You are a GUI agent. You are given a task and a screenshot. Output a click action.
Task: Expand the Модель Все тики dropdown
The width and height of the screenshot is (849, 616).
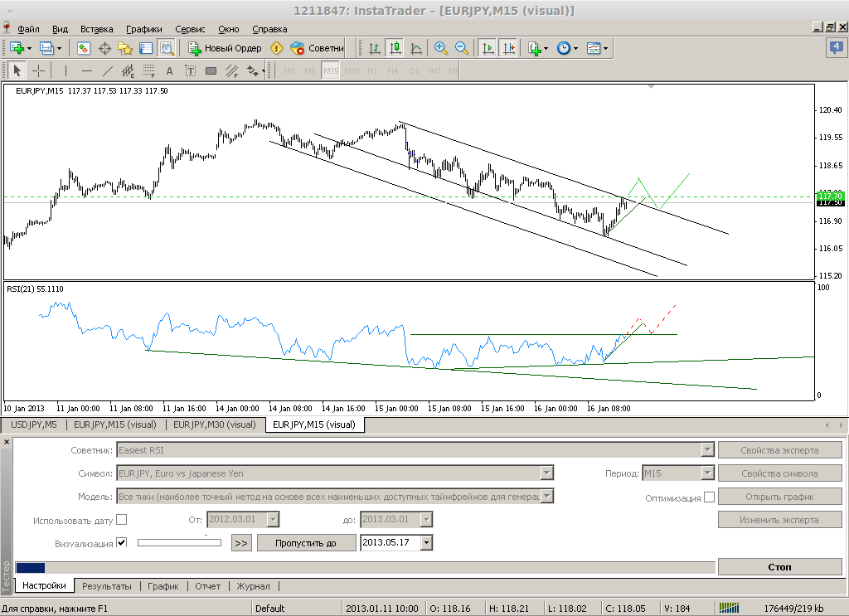(x=547, y=497)
